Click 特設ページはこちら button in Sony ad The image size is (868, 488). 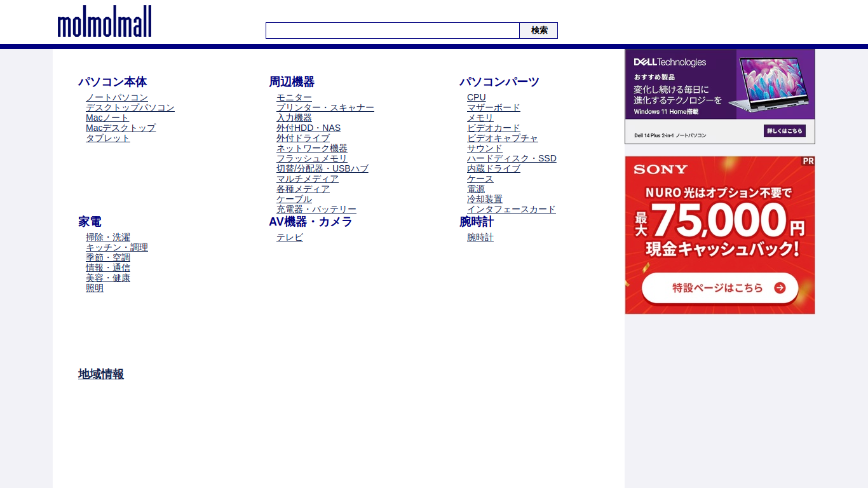720,288
